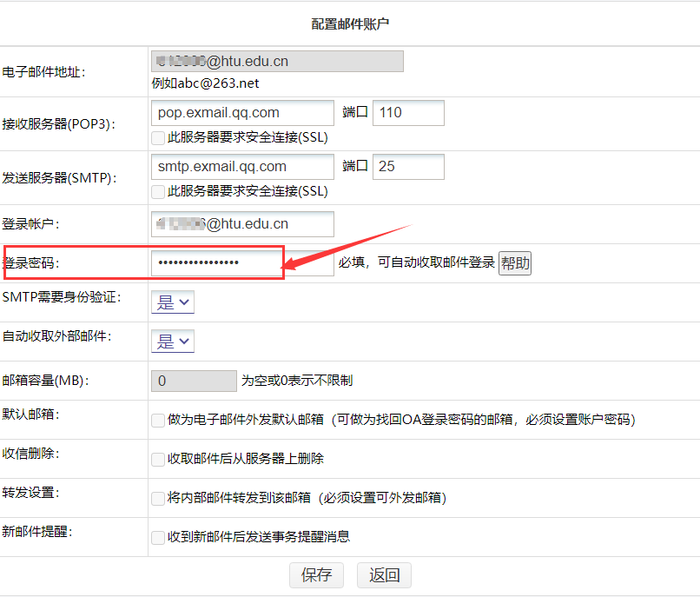
Task: Open the SMTP需要身份验证 dropdown
Action: (x=173, y=302)
